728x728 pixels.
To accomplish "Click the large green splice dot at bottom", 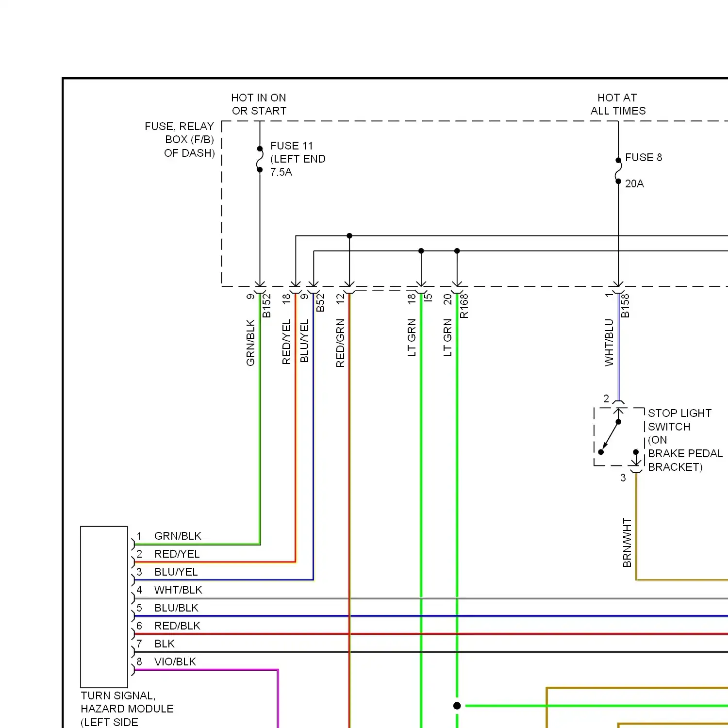I will tap(457, 706).
